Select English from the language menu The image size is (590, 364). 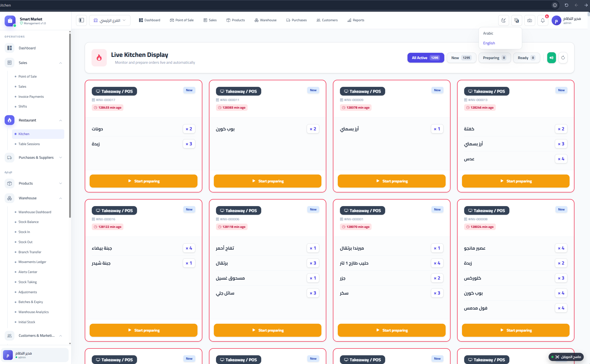coord(500,43)
